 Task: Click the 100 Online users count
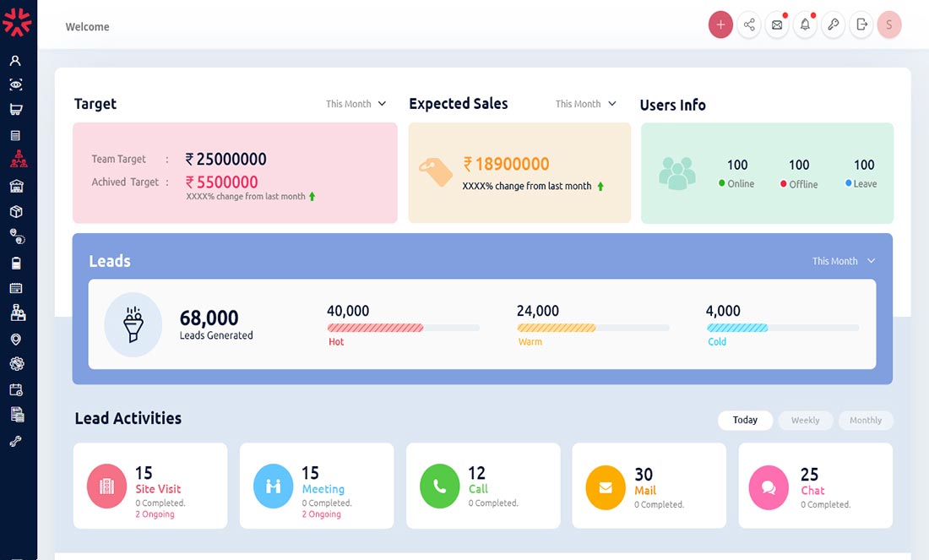click(x=737, y=165)
